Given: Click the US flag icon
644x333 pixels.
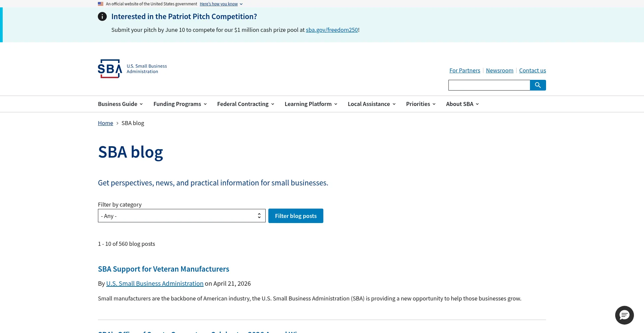Looking at the screenshot, I should [101, 4].
